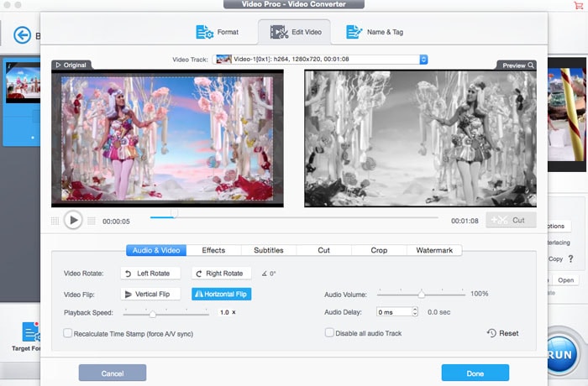Play the video with the play button
This screenshot has height=386, width=588.
click(73, 221)
